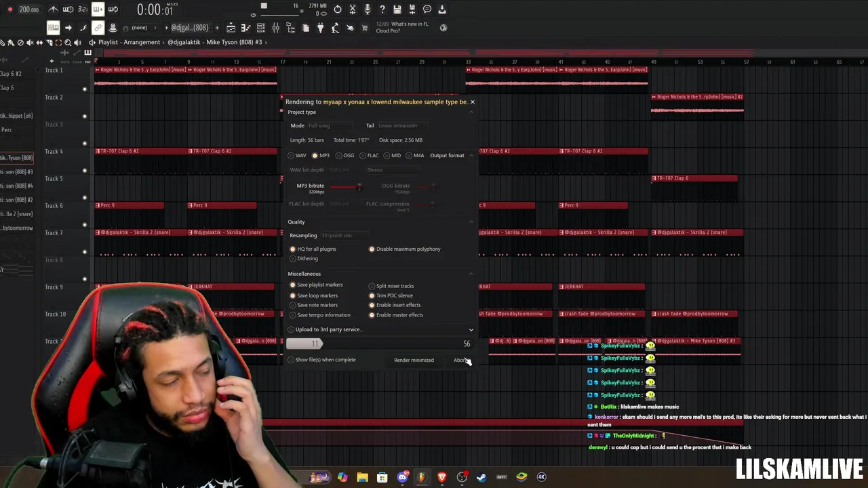Collapse the Miscellaneous section

tap(471, 274)
